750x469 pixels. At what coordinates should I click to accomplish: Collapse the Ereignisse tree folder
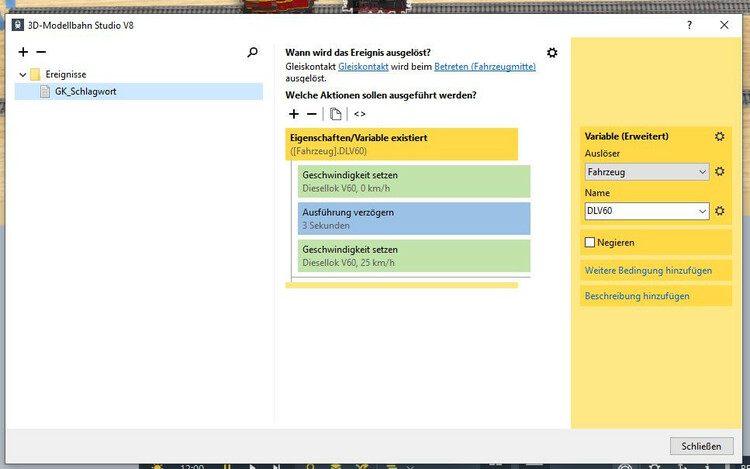point(22,75)
